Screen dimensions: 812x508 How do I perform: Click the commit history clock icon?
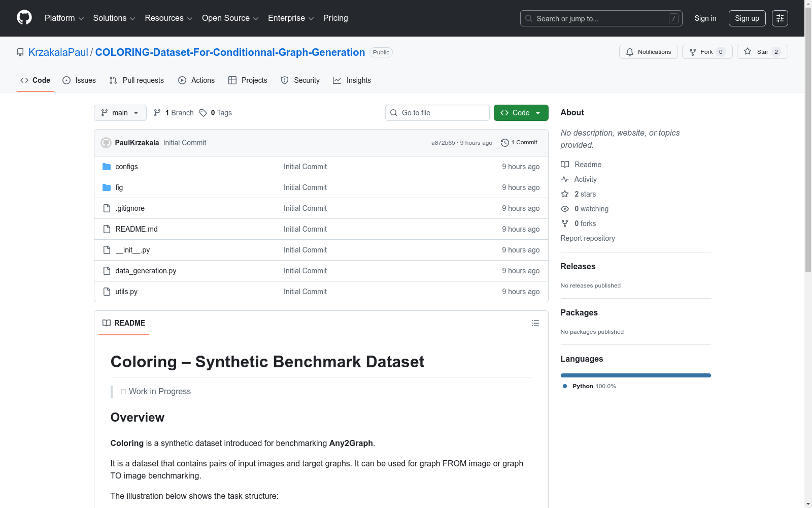pos(505,143)
